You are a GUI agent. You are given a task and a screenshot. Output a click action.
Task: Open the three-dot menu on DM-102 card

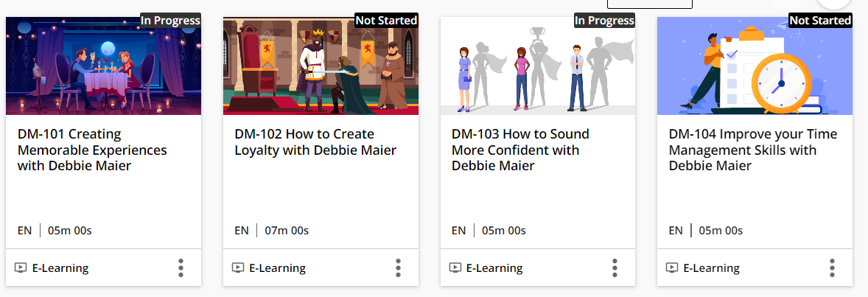click(398, 268)
